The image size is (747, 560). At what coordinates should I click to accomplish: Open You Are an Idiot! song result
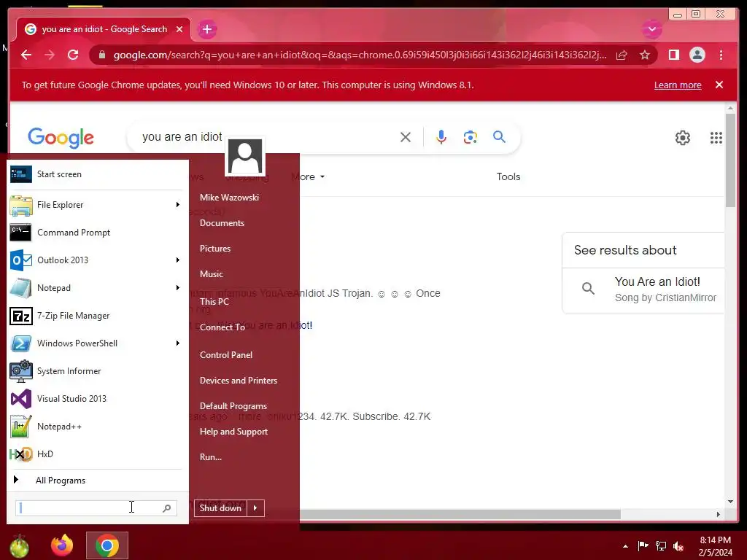pos(643,289)
